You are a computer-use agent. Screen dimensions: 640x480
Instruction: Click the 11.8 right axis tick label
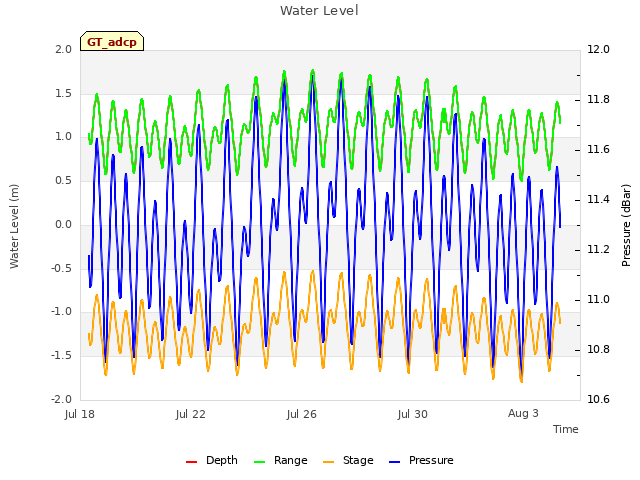pyautogui.click(x=598, y=100)
